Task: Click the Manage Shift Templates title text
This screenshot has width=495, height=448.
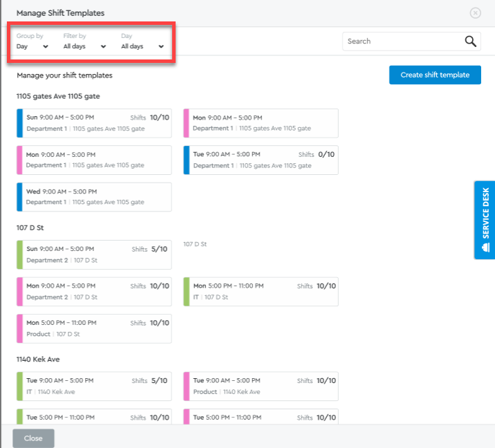Action: pyautogui.click(x=60, y=13)
